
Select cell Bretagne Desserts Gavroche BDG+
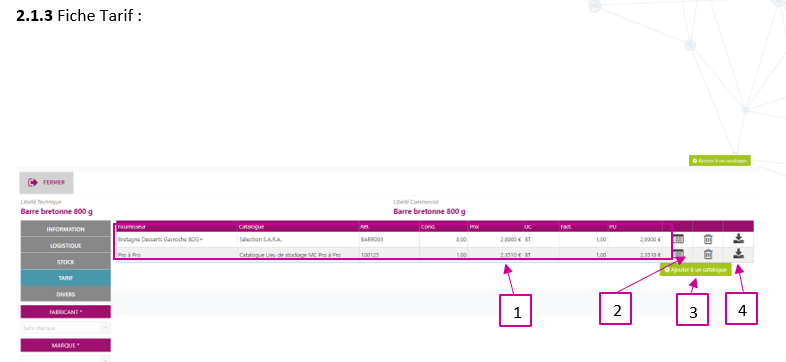(x=160, y=240)
